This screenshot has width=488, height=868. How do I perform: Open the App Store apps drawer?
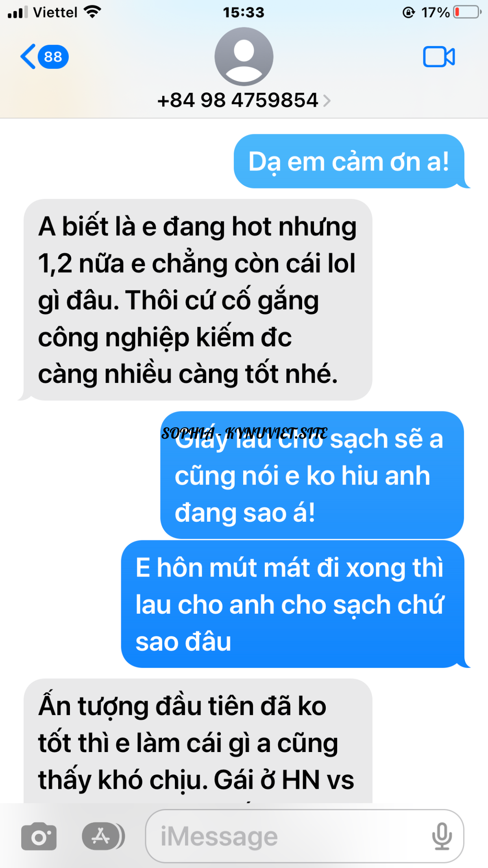[103, 837]
